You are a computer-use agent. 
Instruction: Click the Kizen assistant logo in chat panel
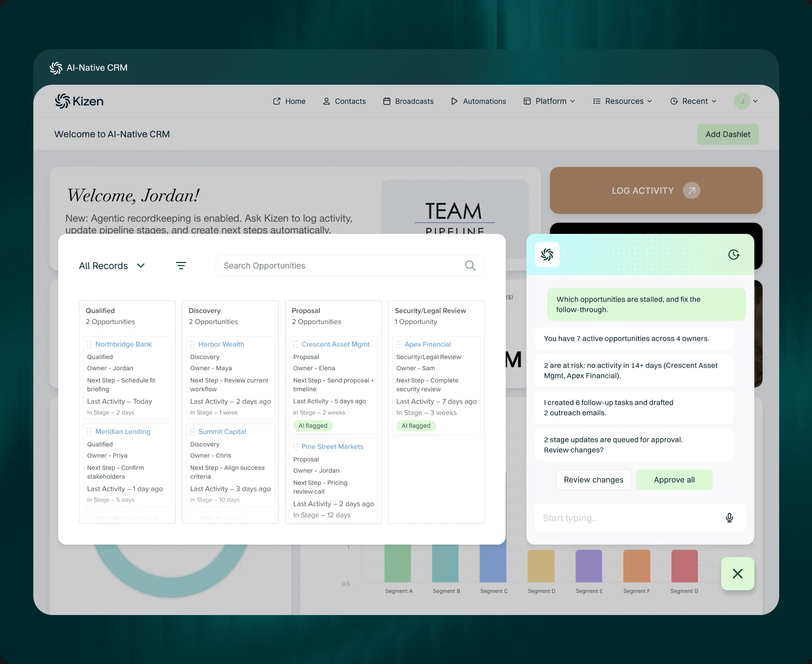[547, 254]
